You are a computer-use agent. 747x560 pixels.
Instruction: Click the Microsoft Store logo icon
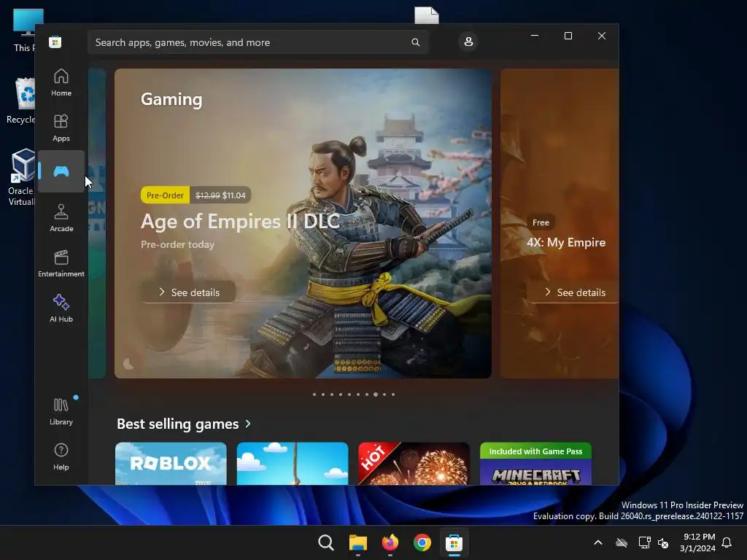(x=55, y=42)
